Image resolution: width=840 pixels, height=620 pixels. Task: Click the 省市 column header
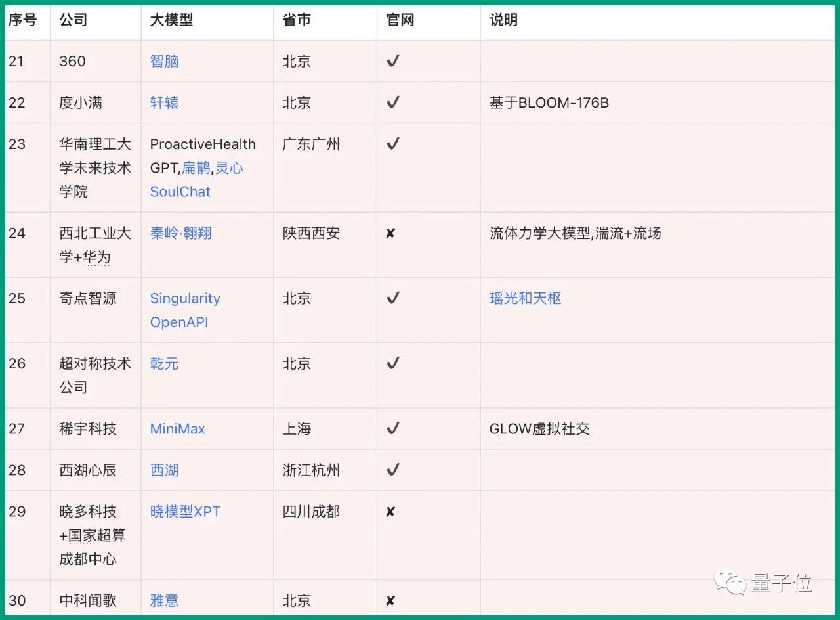tap(297, 20)
